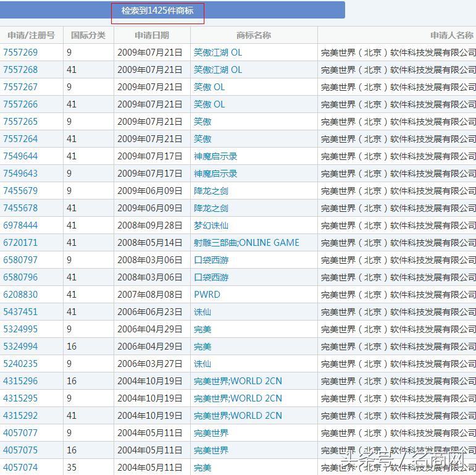This screenshot has width=476, height=475.
Task: View 降龙之剑 trademark in row 7455678
Action: click(x=211, y=208)
